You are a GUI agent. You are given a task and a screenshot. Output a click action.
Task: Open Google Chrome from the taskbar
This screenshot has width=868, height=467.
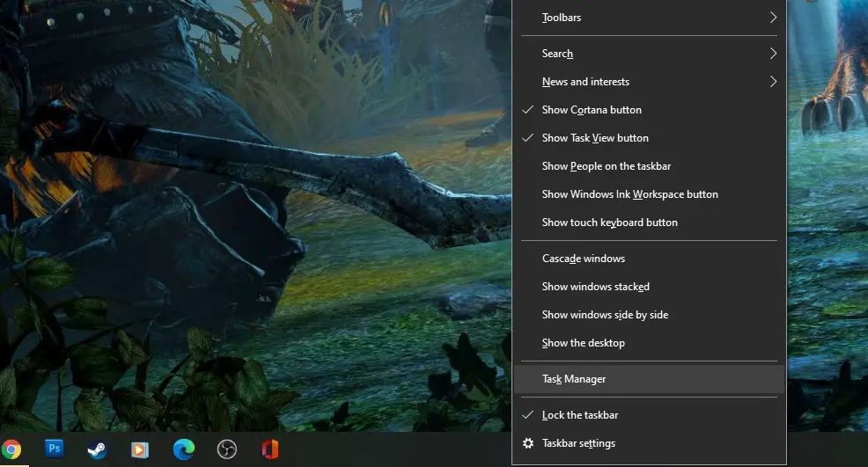click(x=11, y=449)
